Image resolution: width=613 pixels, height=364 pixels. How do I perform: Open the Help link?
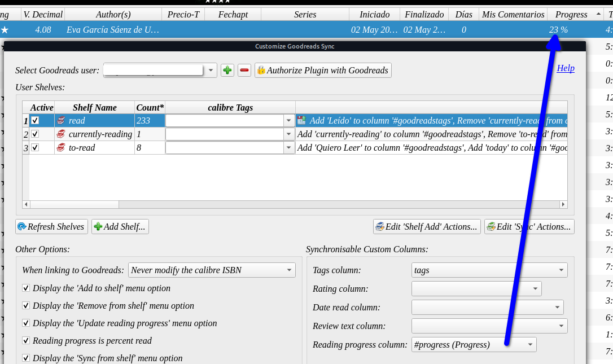tap(566, 68)
